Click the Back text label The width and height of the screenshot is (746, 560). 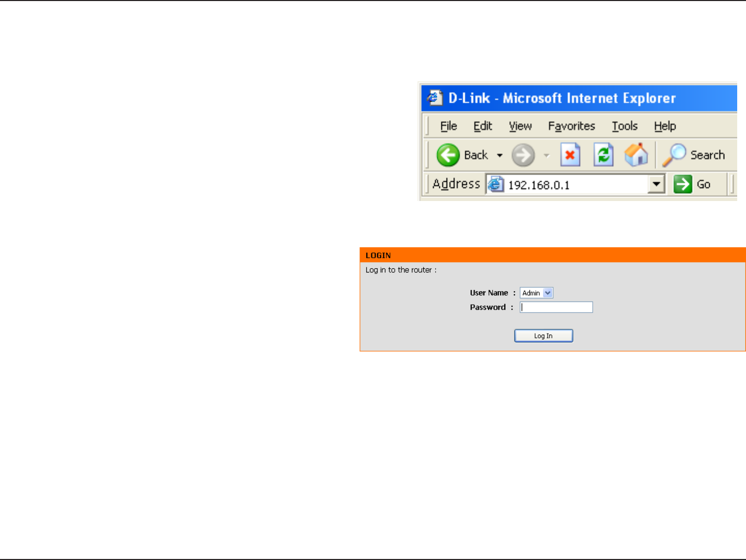(x=476, y=155)
